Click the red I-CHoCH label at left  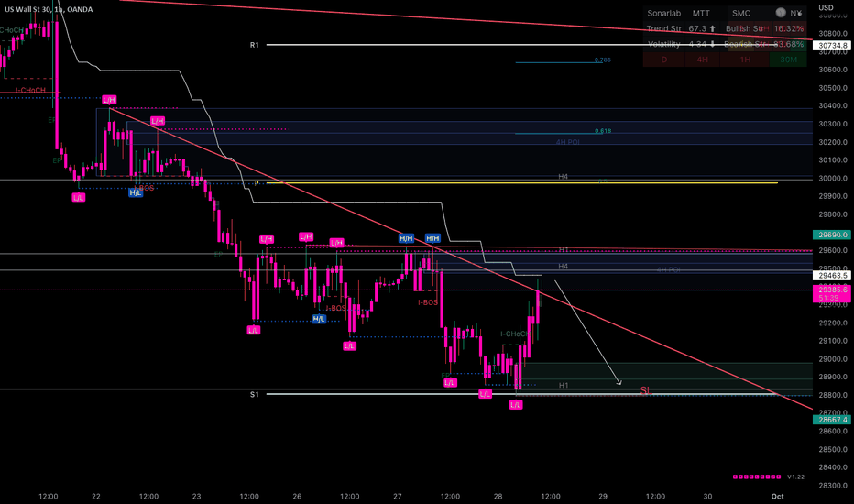point(30,90)
